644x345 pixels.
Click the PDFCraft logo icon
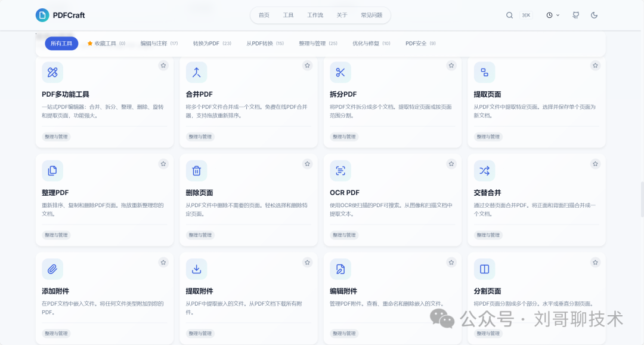[x=42, y=15]
